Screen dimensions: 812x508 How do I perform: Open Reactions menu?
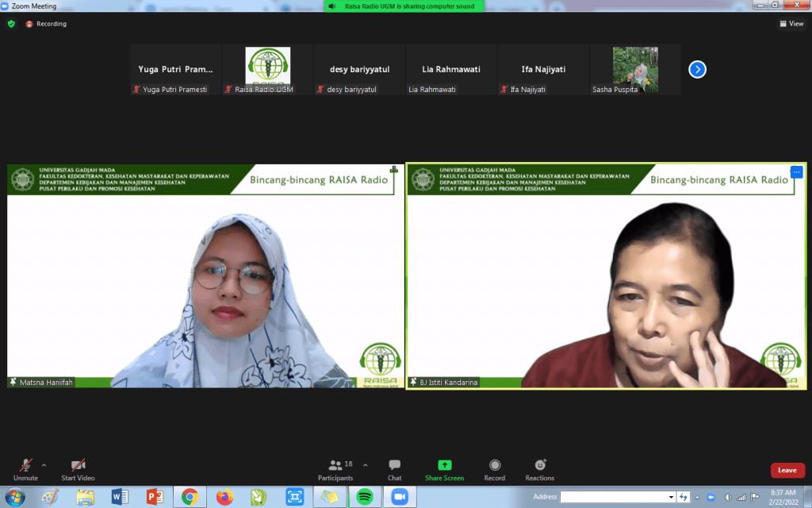tap(539, 470)
